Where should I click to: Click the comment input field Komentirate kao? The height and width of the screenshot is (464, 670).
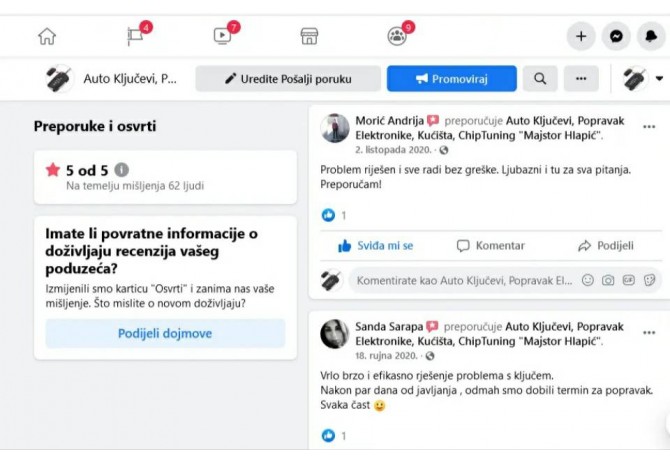[x=464, y=281]
